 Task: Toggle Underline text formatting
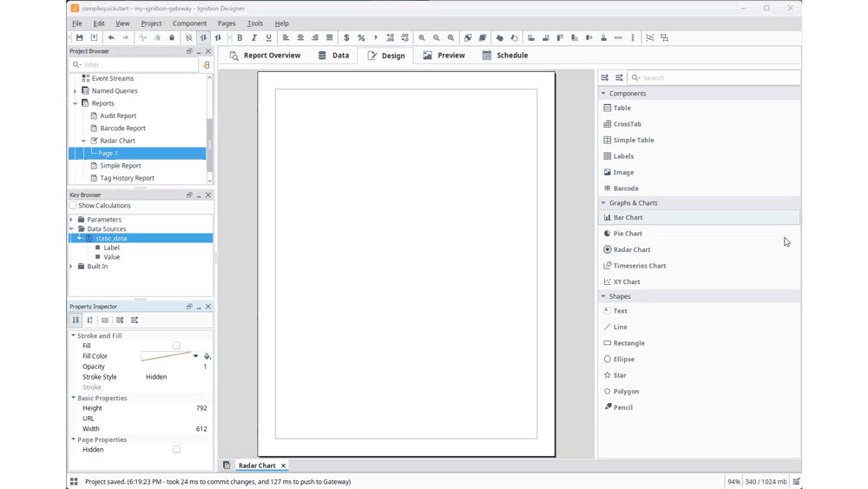(268, 37)
